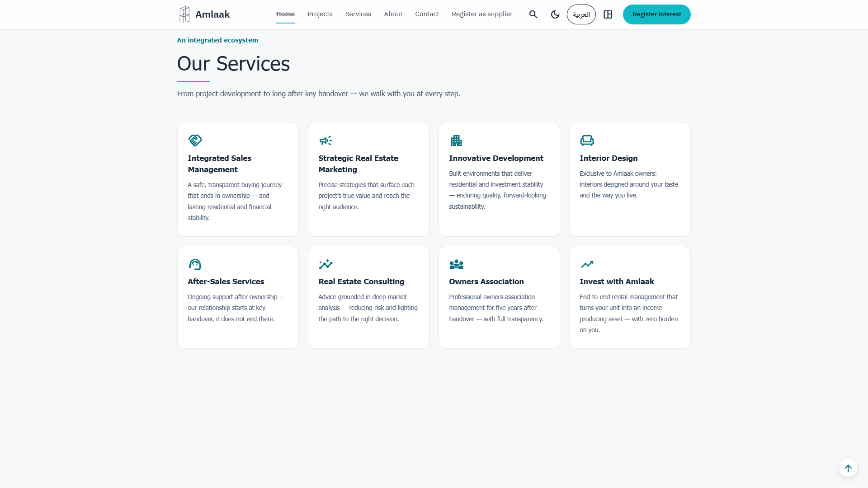This screenshot has height=488, width=868.
Task: Click the headset icon for After-Sales Services
Action: tap(195, 264)
